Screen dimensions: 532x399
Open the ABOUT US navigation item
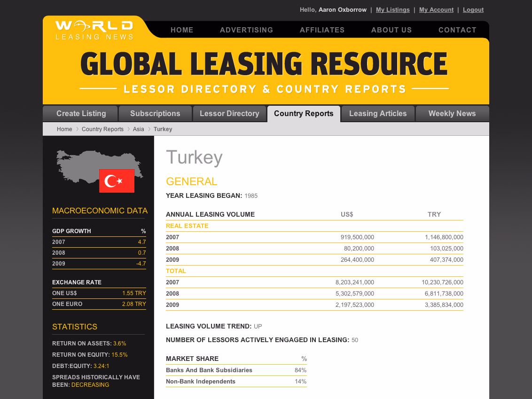(x=391, y=30)
